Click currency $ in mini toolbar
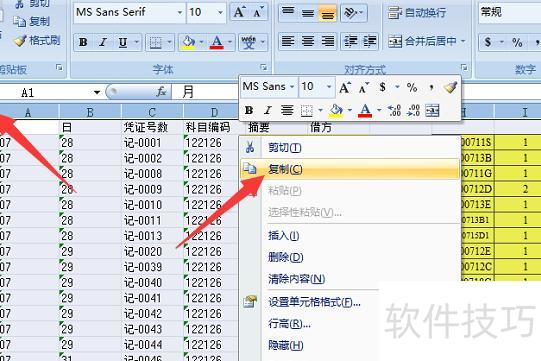Screen dimensions: 541x361 [x=382, y=87]
